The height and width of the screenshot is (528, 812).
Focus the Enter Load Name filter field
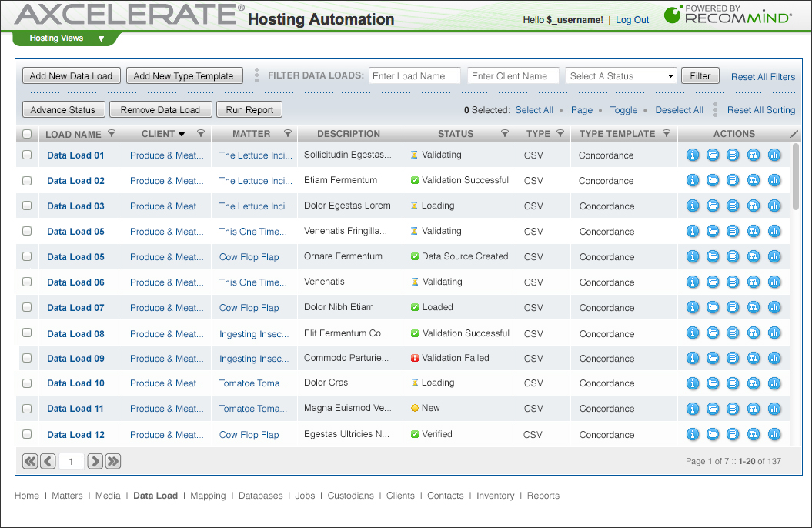tap(414, 75)
